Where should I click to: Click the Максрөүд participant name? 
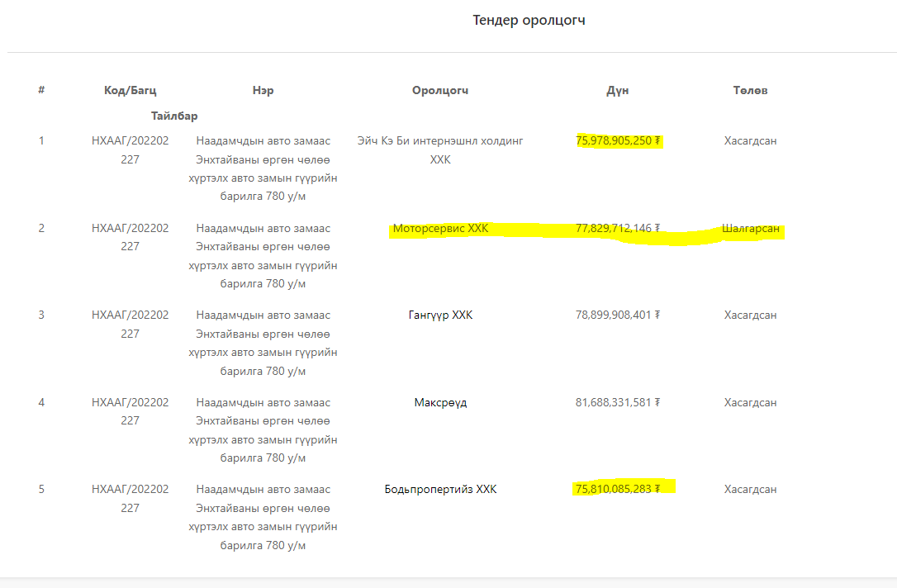(440, 402)
